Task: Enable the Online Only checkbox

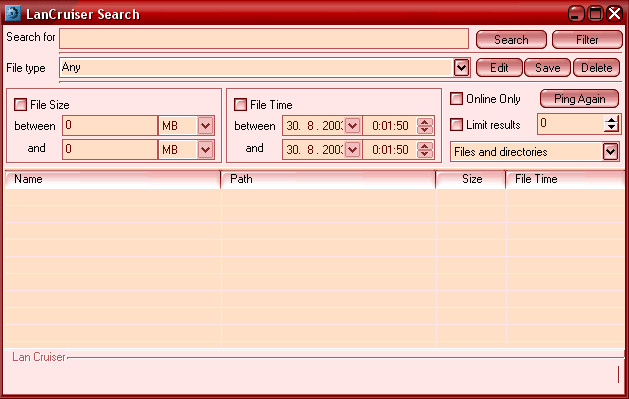Action: [456, 99]
